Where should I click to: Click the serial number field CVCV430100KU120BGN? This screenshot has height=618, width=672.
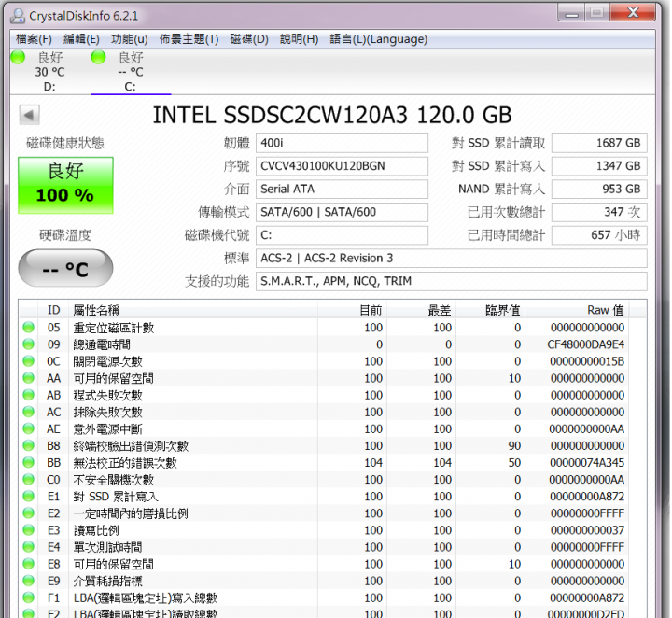342,166
